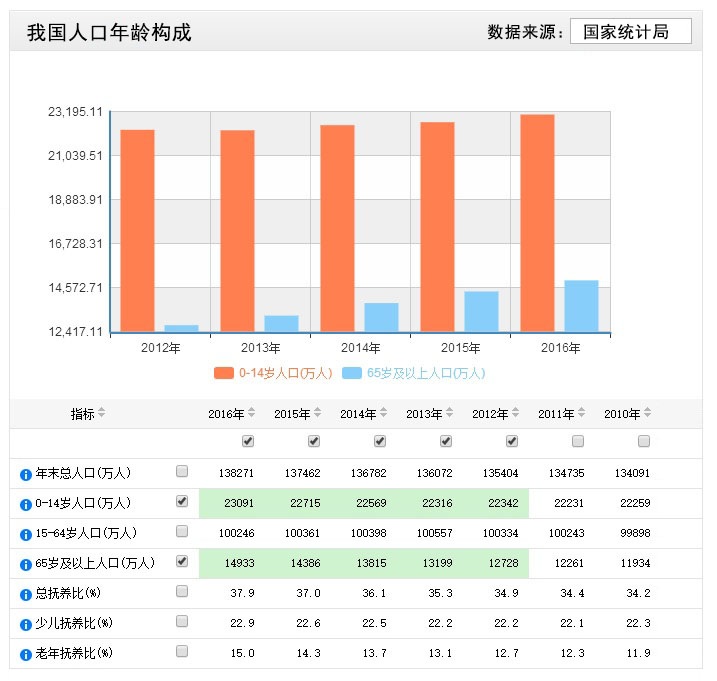This screenshot has width=717, height=681.
Task: Uncheck the 2016年 column checkbox
Action: [x=248, y=441]
